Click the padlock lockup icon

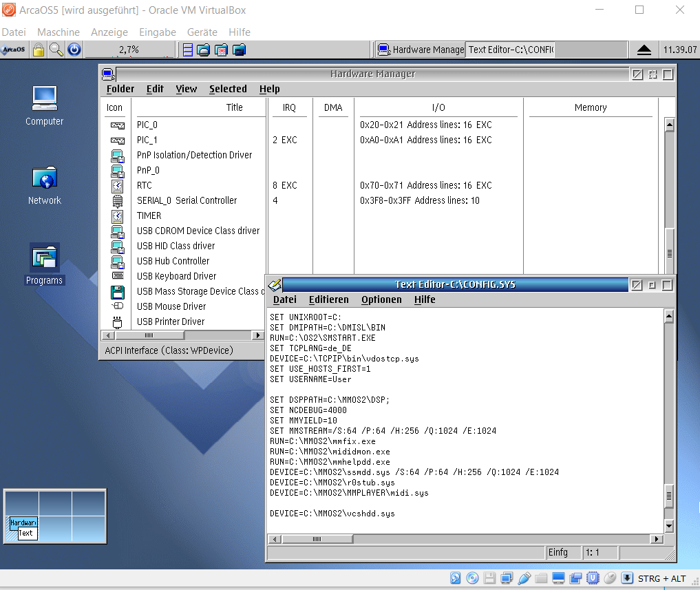pos(39,50)
